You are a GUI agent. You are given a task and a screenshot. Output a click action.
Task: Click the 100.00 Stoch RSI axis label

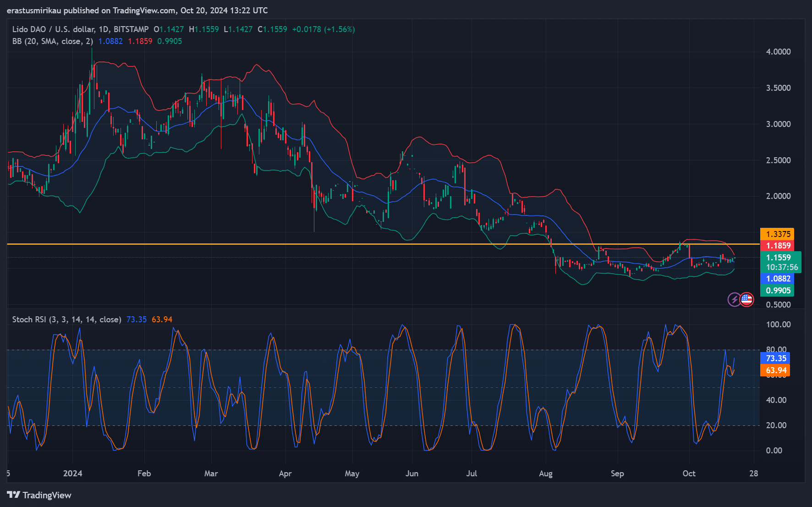[x=779, y=325]
